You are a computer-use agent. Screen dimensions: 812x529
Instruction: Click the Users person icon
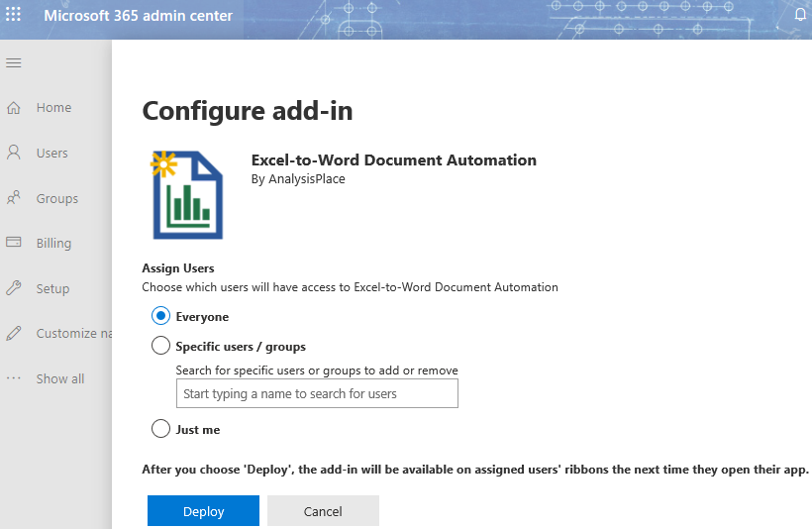pyautogui.click(x=14, y=153)
